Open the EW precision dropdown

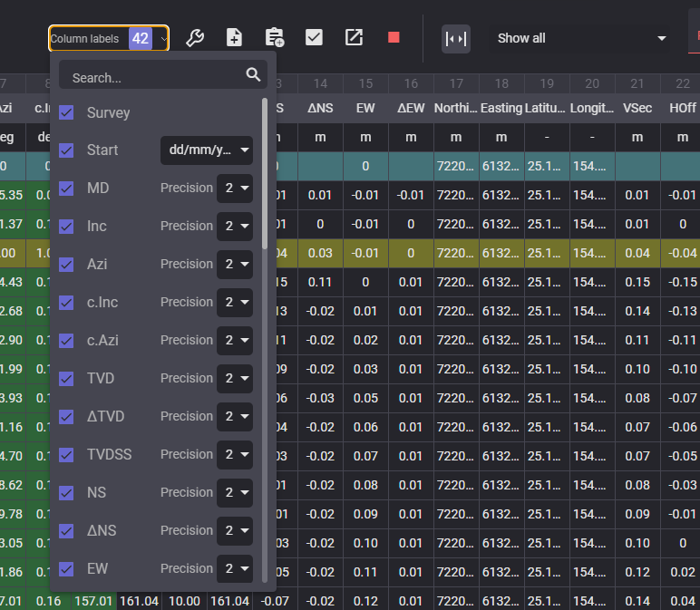235,568
